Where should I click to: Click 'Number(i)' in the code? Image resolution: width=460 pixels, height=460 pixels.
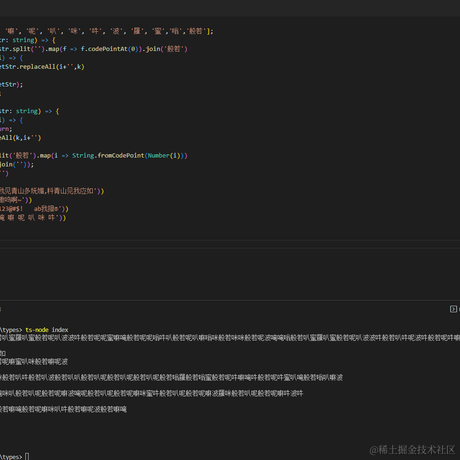[x=165, y=156]
